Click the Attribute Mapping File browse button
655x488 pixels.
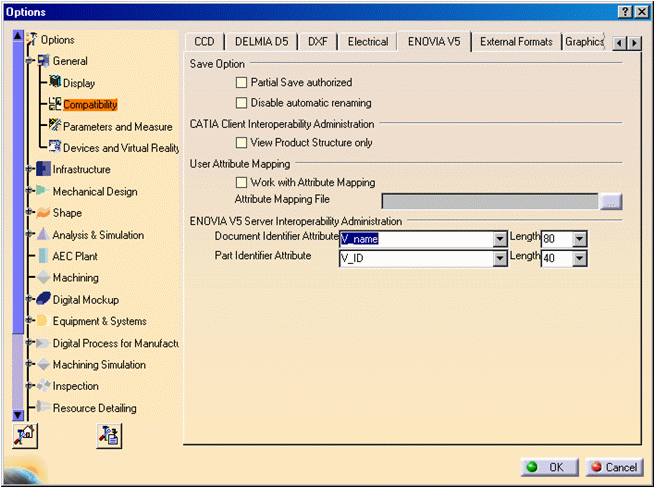[611, 201]
